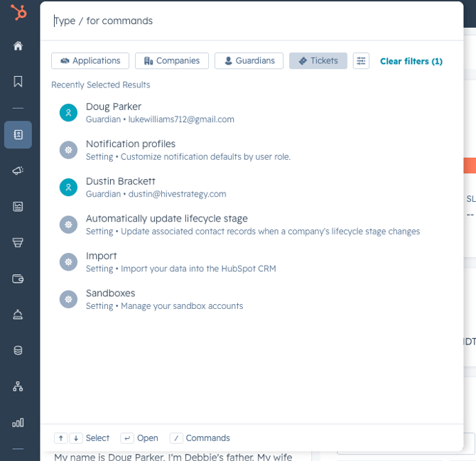This screenshot has height=461, width=476.
Task: Click 'Import your data into the HubSpot CRM'
Action: (x=198, y=269)
